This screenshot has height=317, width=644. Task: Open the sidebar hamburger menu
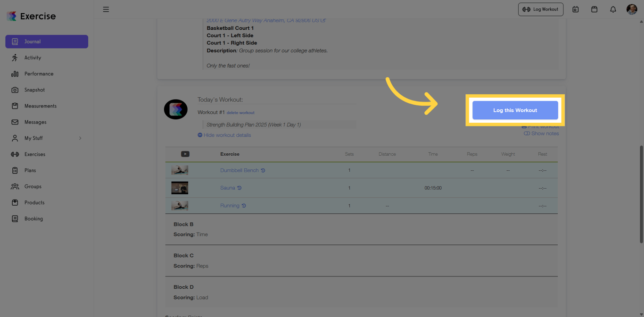pos(106,9)
